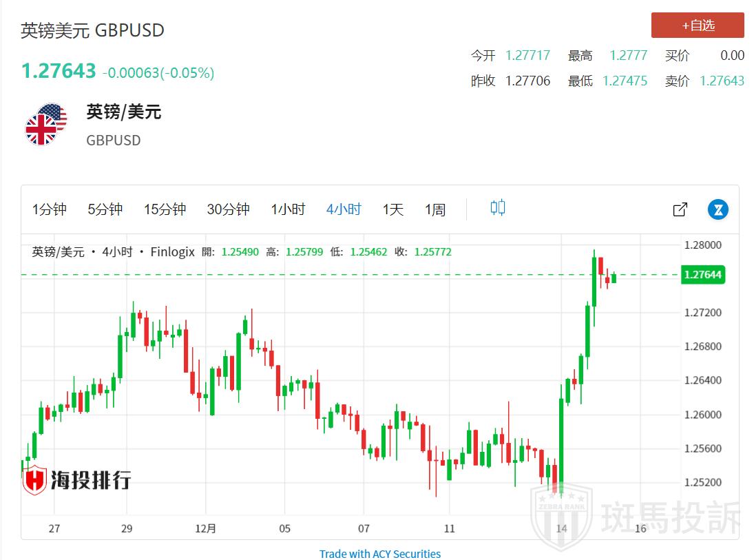Click the 14 date marker on time axis

pos(561,529)
